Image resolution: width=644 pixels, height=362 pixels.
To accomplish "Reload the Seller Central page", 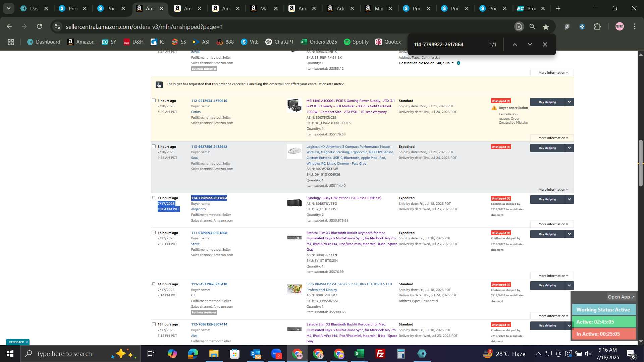I will tap(40, 26).
